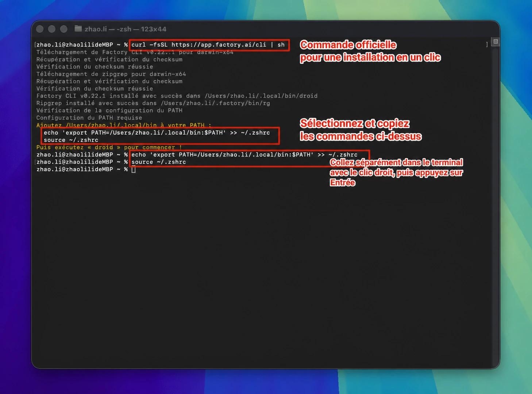This screenshot has height=394, width=532.
Task: Click the line 'Téléchargement de zipgrep pour darwin-x64'
Action: coord(111,74)
